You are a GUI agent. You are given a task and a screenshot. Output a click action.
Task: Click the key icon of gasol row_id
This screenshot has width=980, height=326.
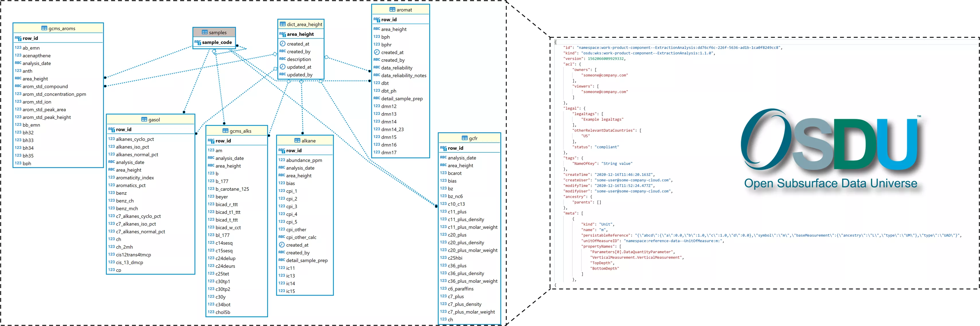112,129
